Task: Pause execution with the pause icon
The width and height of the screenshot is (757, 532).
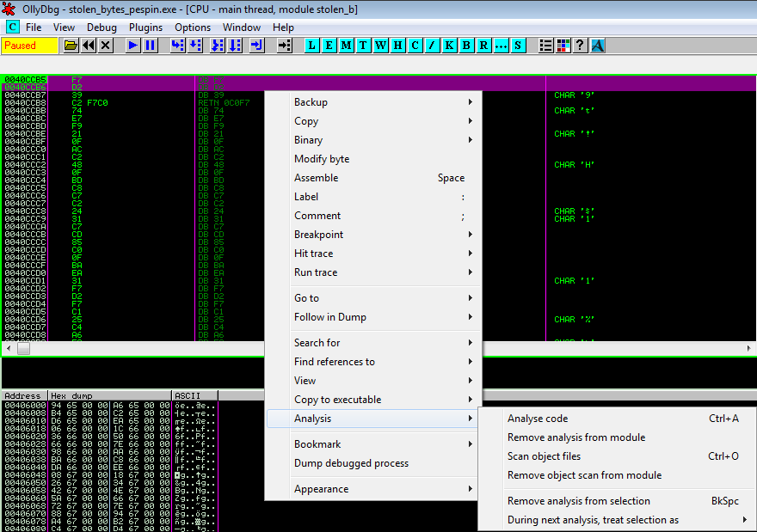Action: (151, 46)
